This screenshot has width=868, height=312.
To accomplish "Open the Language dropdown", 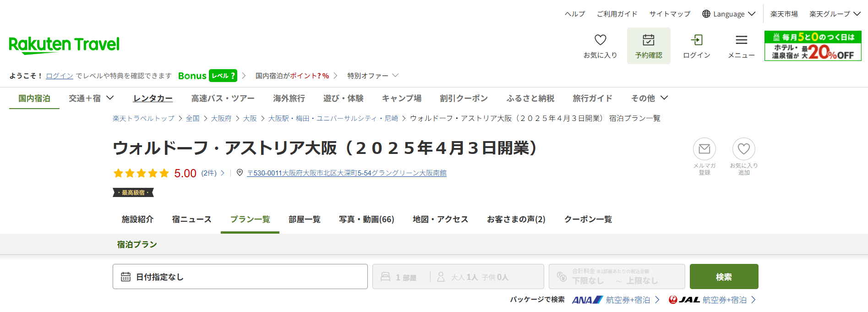I will pyautogui.click(x=728, y=14).
